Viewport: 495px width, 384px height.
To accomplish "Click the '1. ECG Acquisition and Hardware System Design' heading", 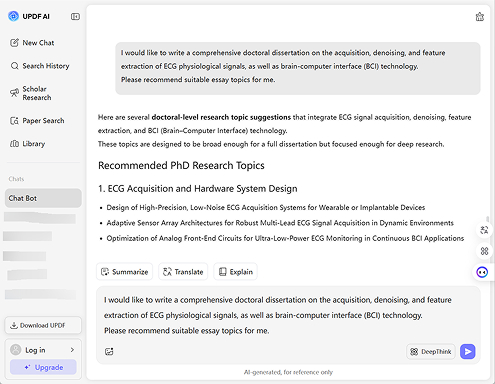I will tap(198, 189).
